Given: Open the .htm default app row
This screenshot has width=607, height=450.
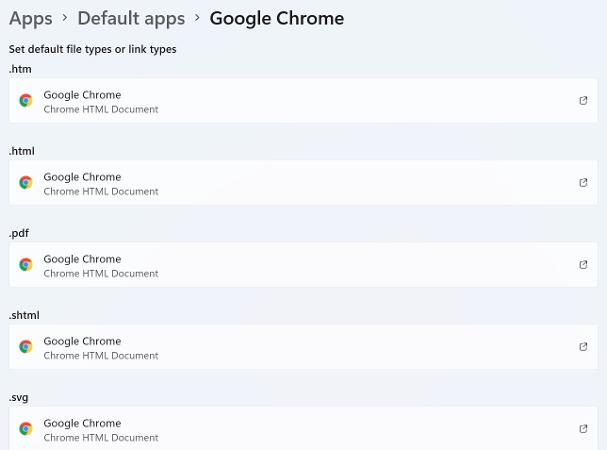Looking at the screenshot, I should pos(303,101).
